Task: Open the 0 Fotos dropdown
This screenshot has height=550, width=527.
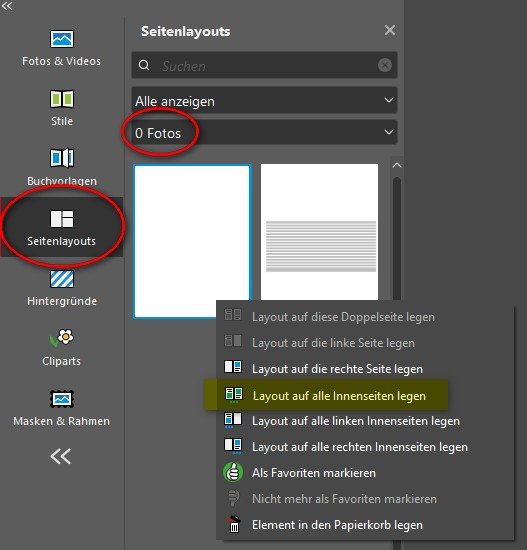Action: [x=265, y=133]
